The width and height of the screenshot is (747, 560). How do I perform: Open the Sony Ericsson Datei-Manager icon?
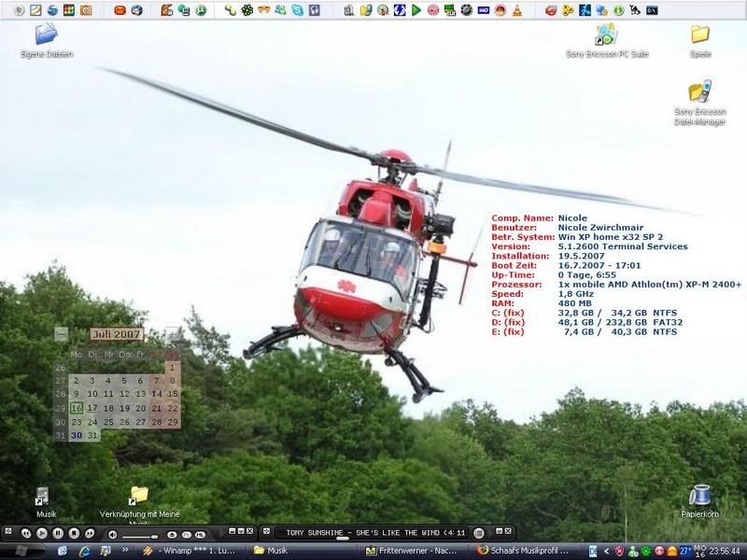(x=700, y=91)
